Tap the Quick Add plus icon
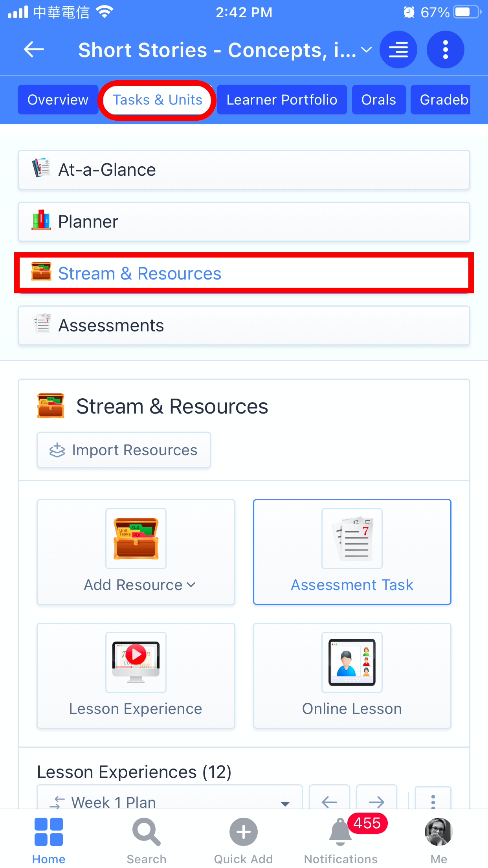488x868 pixels. 243,832
